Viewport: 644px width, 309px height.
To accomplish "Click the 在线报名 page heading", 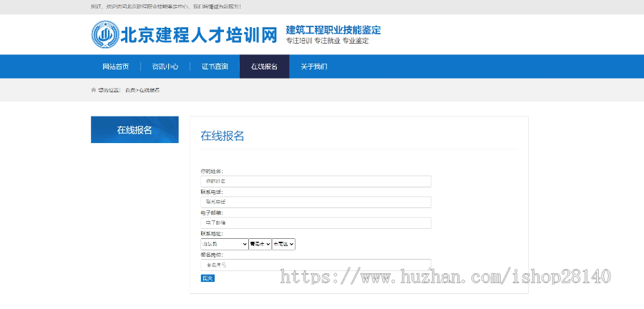I will [223, 136].
